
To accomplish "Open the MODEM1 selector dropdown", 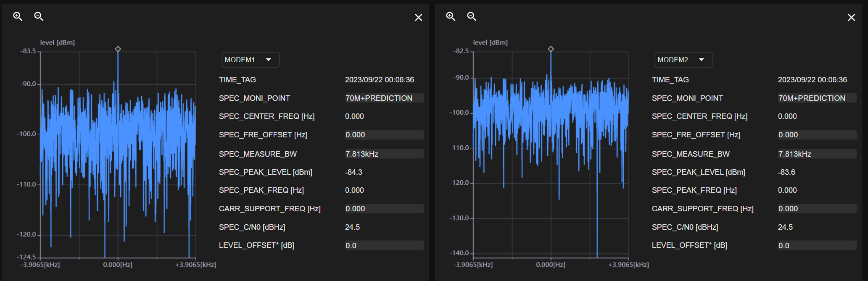I will (x=251, y=60).
